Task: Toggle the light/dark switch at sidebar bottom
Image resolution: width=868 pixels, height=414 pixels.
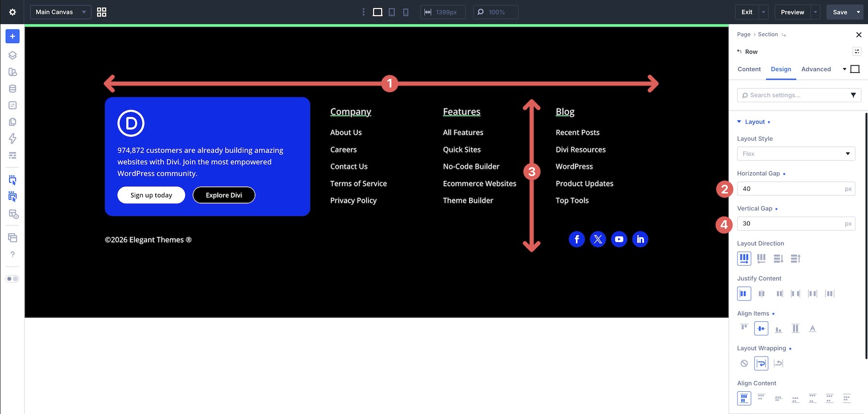Action: tap(13, 279)
